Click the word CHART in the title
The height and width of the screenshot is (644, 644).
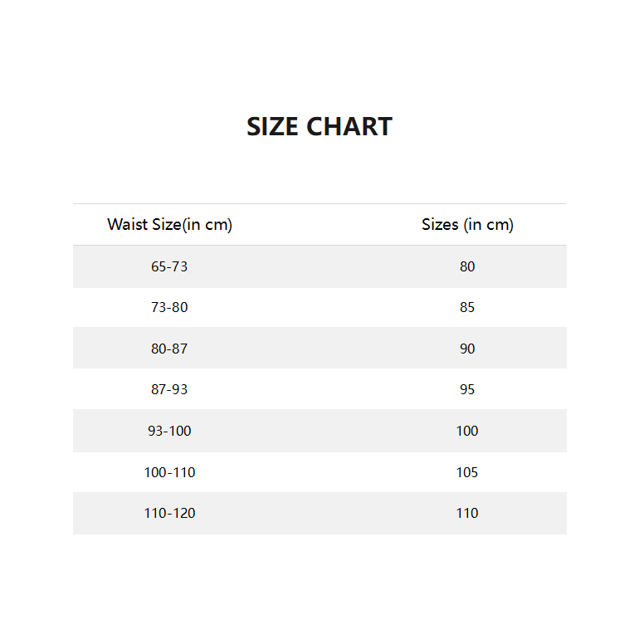click(349, 127)
